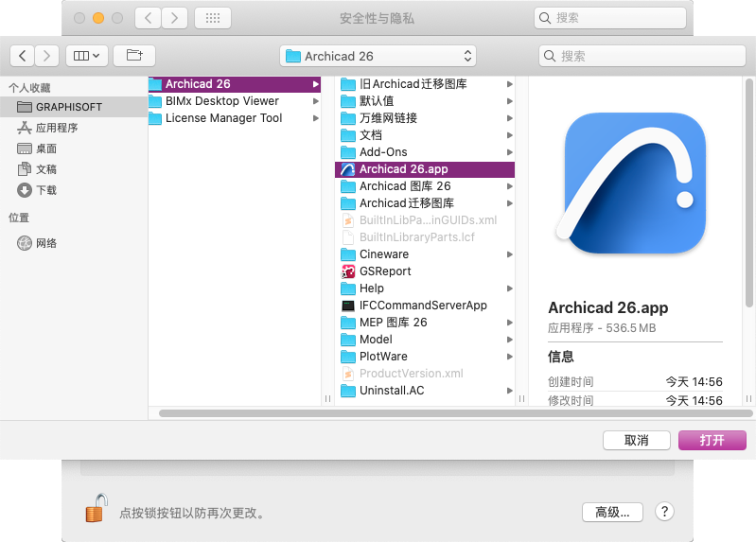The image size is (756, 542).
Task: Open the 默认值 folder
Action: 425,101
